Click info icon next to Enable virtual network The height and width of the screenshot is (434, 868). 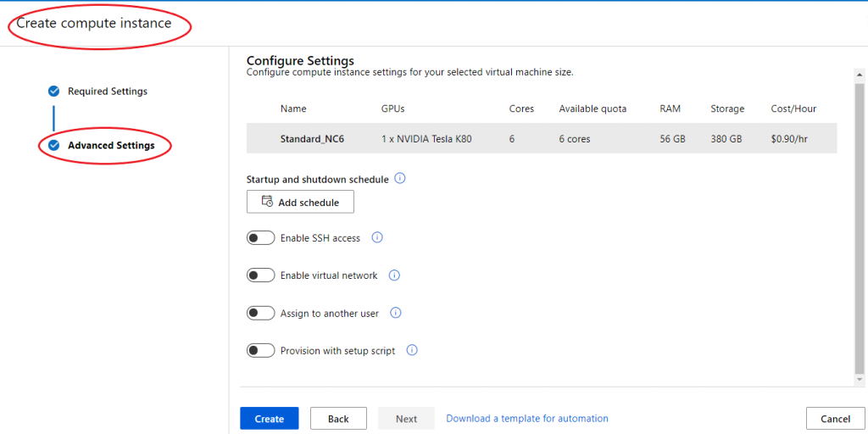pos(394,275)
